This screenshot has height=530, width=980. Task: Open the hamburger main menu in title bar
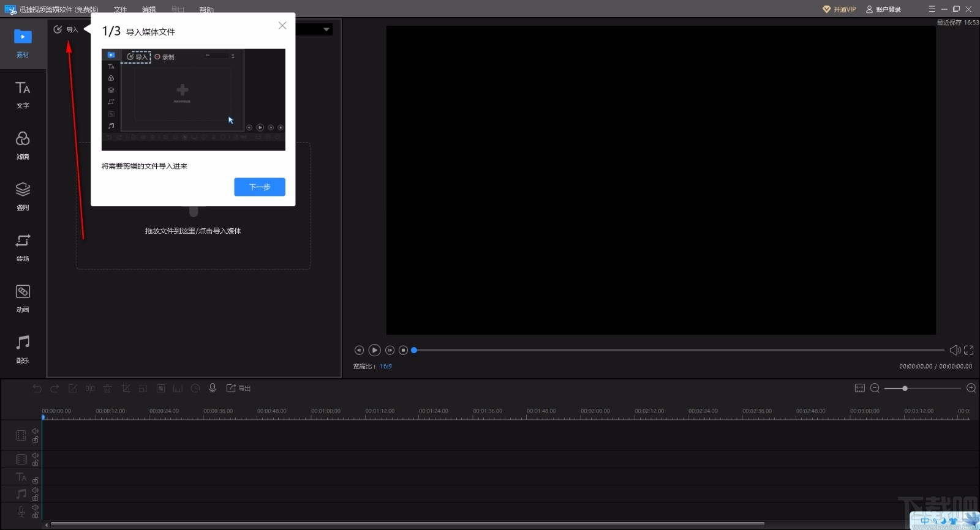932,9
